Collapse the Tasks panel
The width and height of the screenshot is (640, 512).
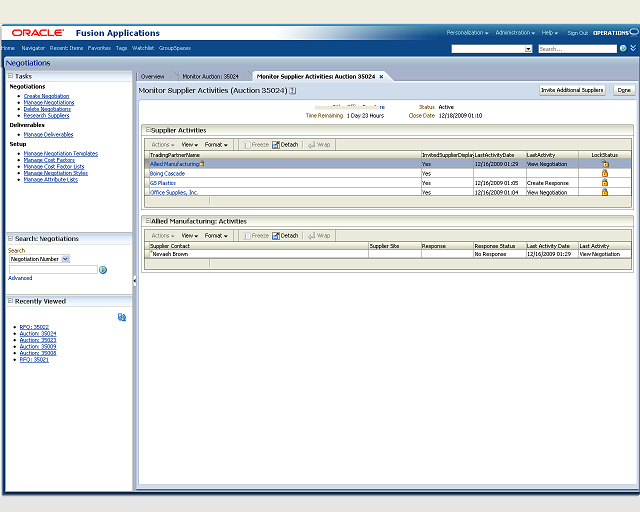coord(11,76)
